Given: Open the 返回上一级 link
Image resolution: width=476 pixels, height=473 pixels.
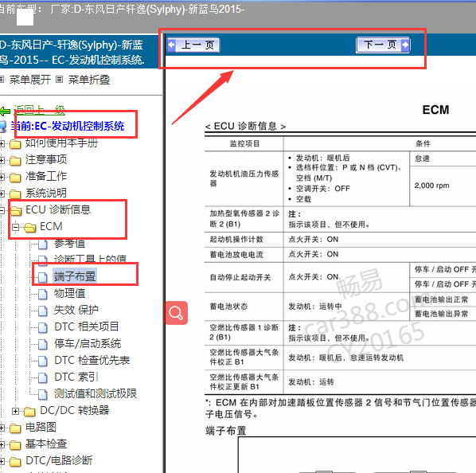Looking at the screenshot, I should [x=39, y=110].
